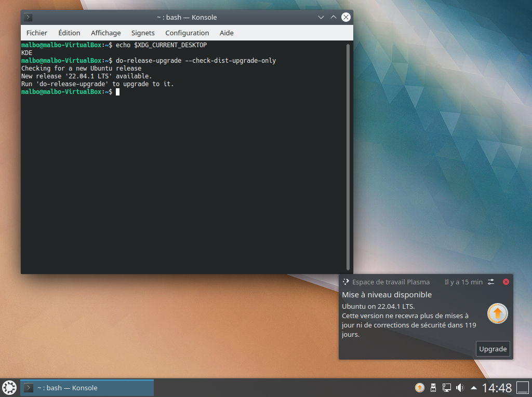The height and width of the screenshot is (397, 532).
Task: Click the 'do-release-upgrade --check-dist-upgrade-only' command text
Action: [x=196, y=61]
